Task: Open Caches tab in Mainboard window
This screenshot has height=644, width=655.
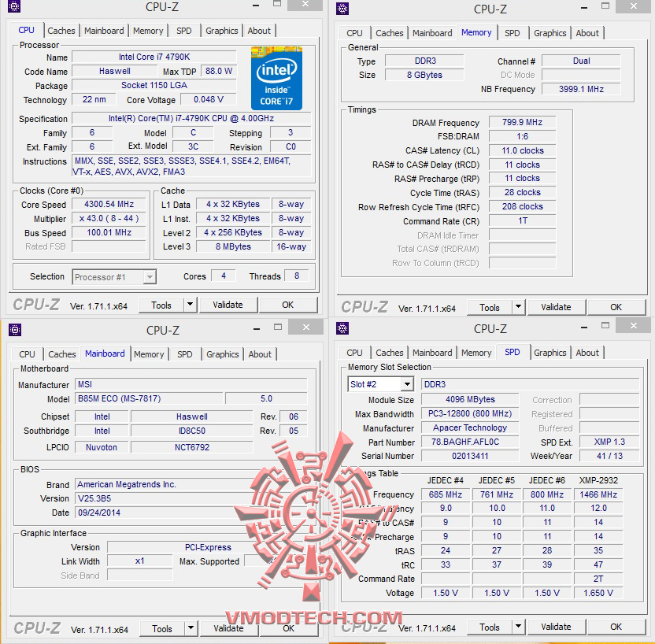Action: (62, 354)
